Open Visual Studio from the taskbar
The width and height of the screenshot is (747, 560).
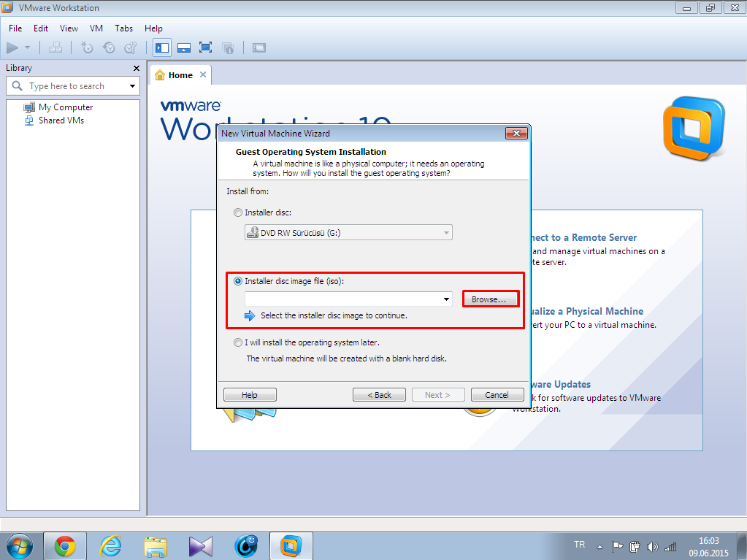[x=201, y=546]
